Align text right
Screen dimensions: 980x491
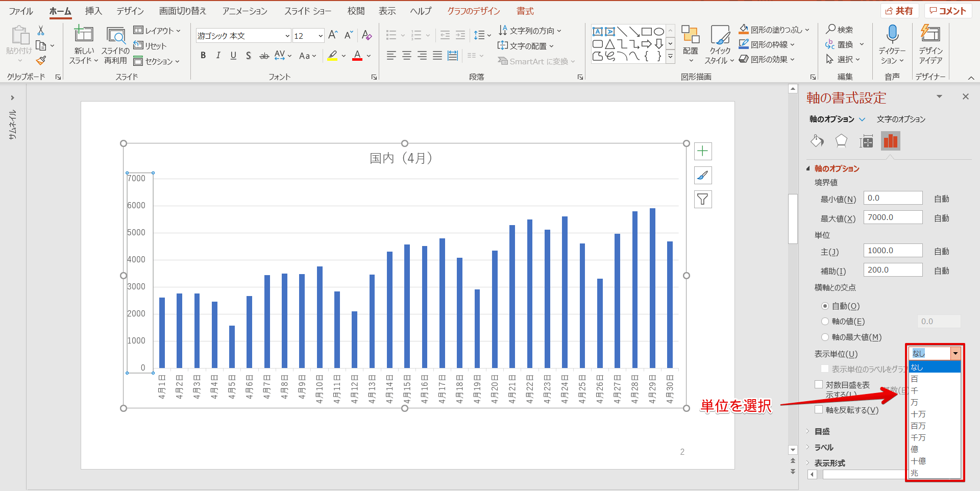[x=422, y=56]
